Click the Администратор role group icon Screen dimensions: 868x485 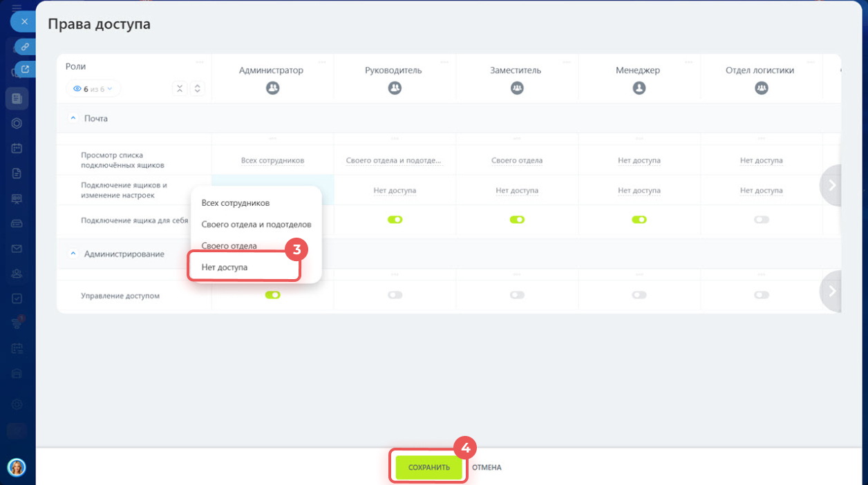click(272, 88)
